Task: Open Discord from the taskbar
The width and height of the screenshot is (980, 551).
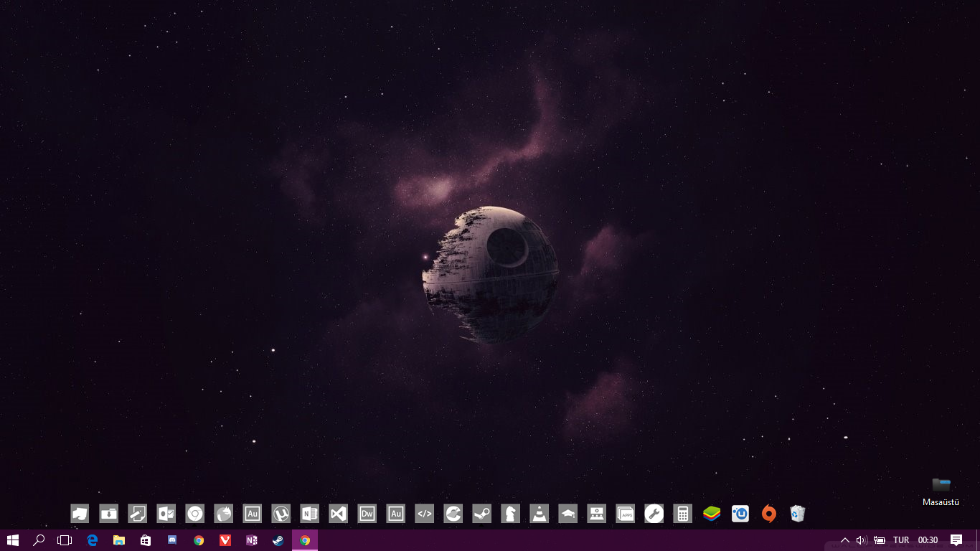Action: pyautogui.click(x=172, y=540)
